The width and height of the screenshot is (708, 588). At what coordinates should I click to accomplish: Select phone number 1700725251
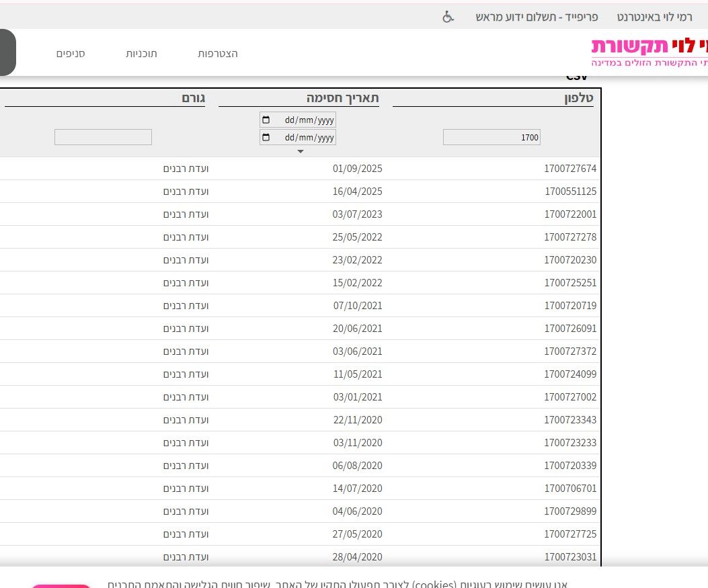(570, 283)
